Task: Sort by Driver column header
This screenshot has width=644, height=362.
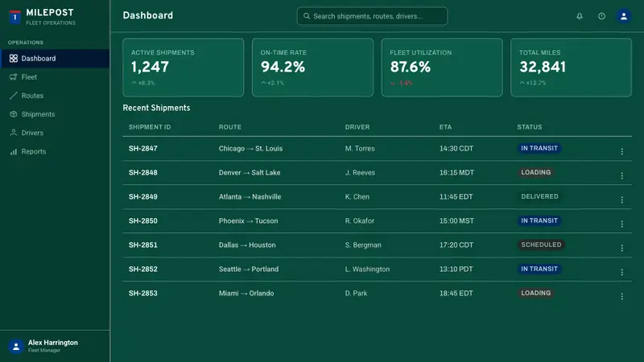Action: (x=357, y=127)
